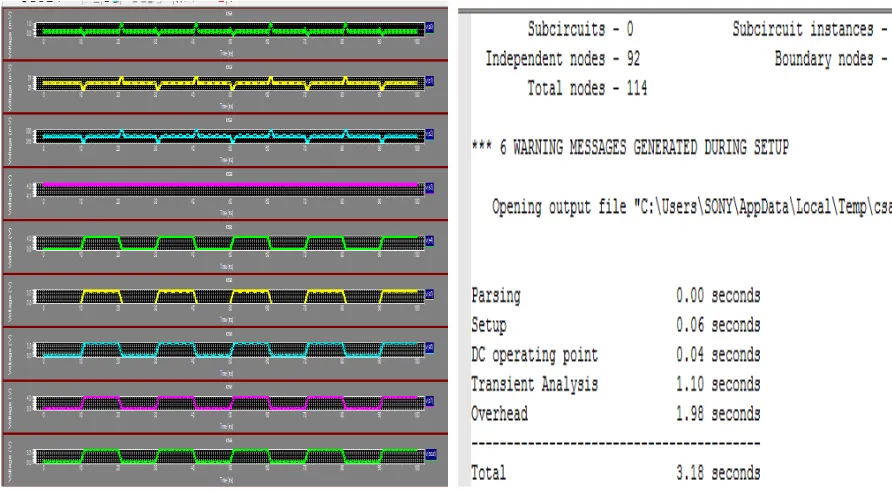Click the 'Setup' label
Screen dimensions: 892x492
489,325
